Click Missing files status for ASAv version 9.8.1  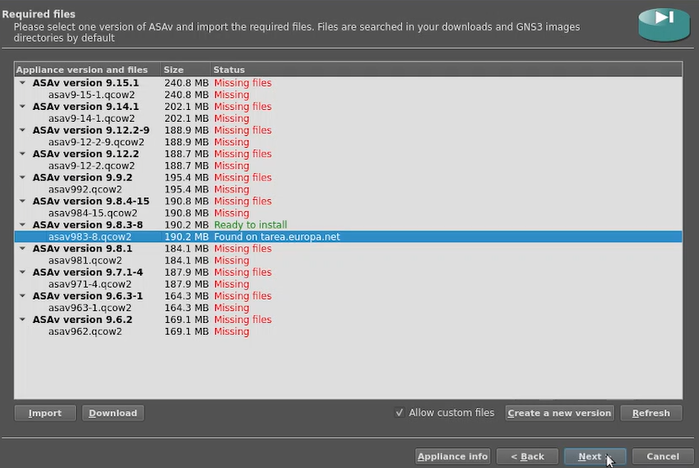point(243,248)
